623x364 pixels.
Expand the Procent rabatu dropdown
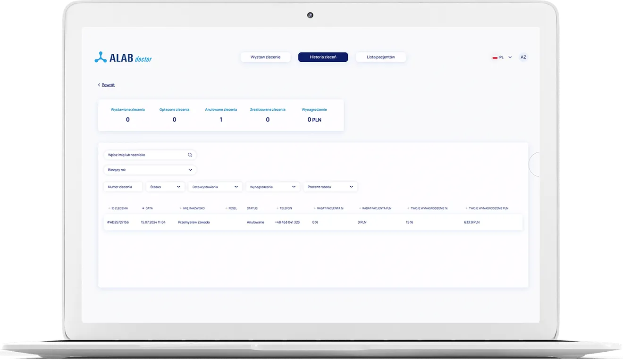330,187
